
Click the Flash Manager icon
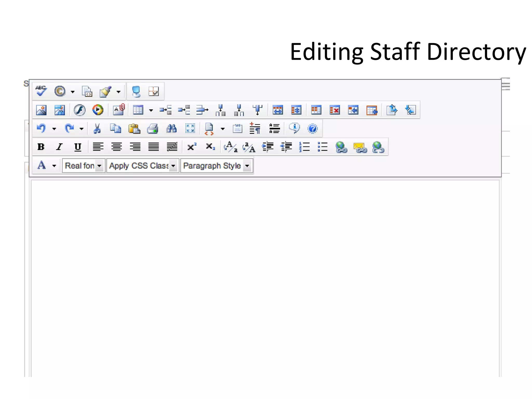tap(79, 110)
